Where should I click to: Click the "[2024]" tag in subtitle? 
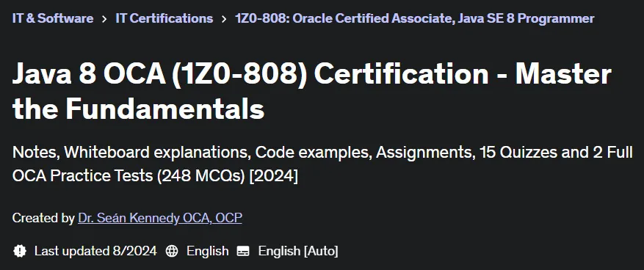click(274, 176)
